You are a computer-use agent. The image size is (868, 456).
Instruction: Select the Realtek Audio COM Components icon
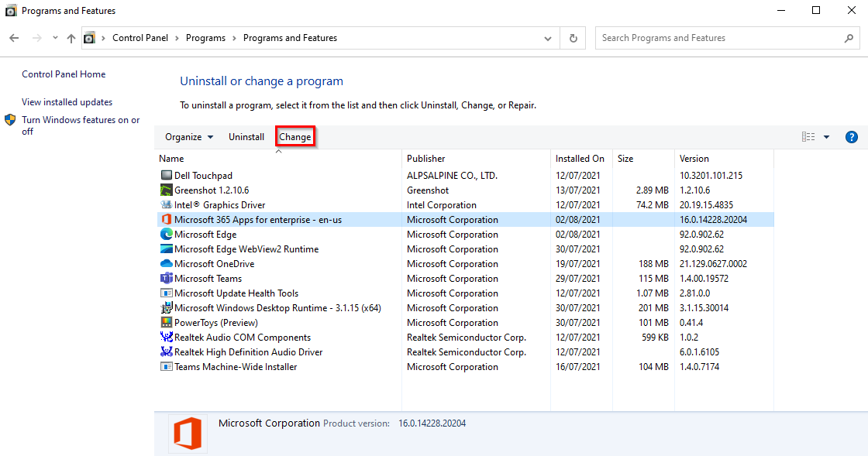pos(166,338)
